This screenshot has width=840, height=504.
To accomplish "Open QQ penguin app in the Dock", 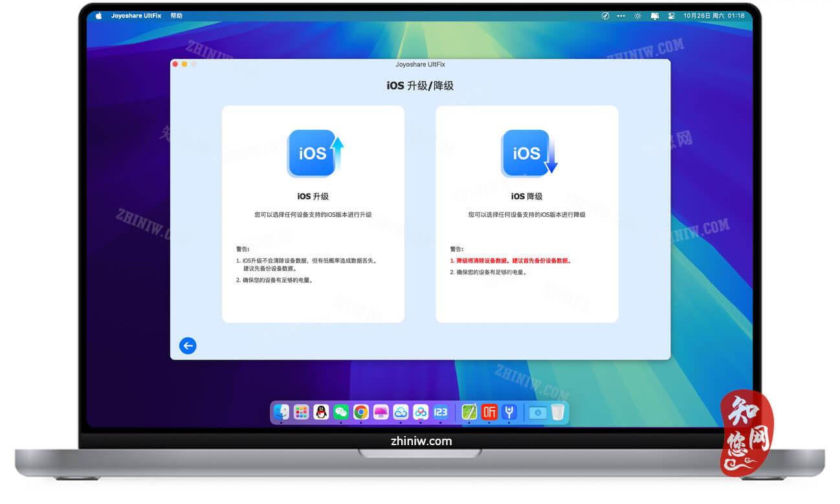I will point(321,412).
